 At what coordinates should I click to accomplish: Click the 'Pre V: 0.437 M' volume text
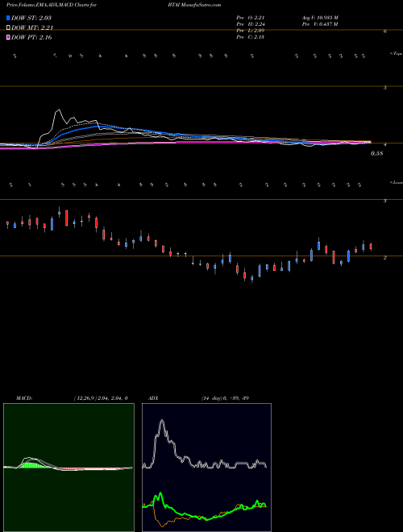point(319,24)
